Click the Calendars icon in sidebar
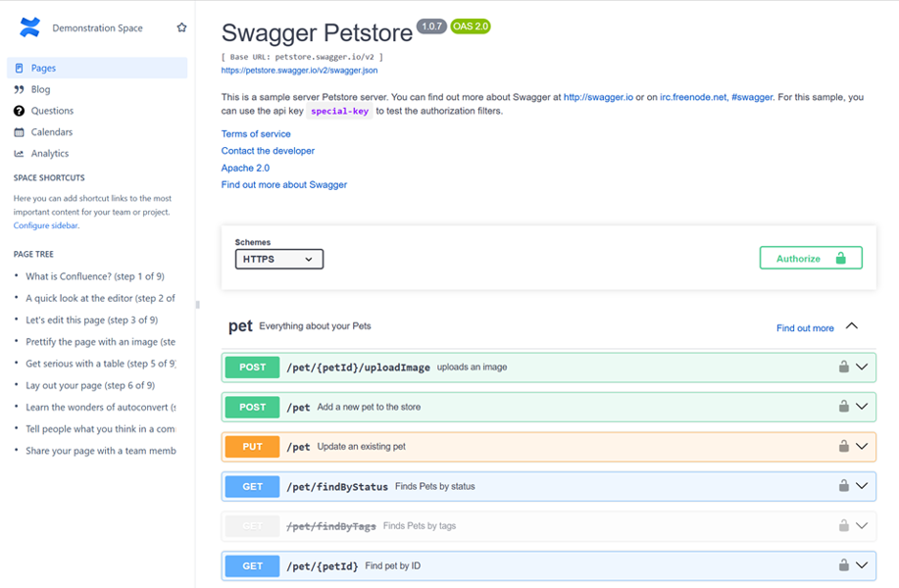This screenshot has width=899, height=588. pyautogui.click(x=19, y=132)
